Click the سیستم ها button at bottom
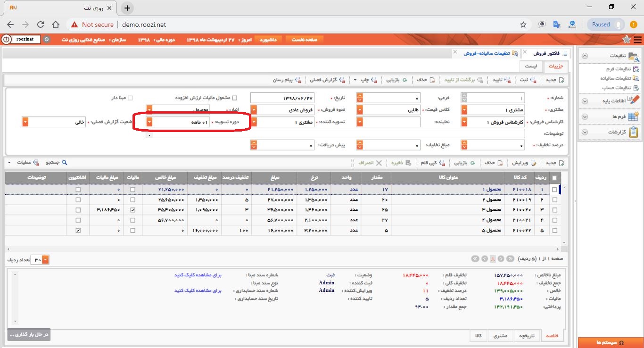This screenshot has width=644, height=348. click(611, 343)
